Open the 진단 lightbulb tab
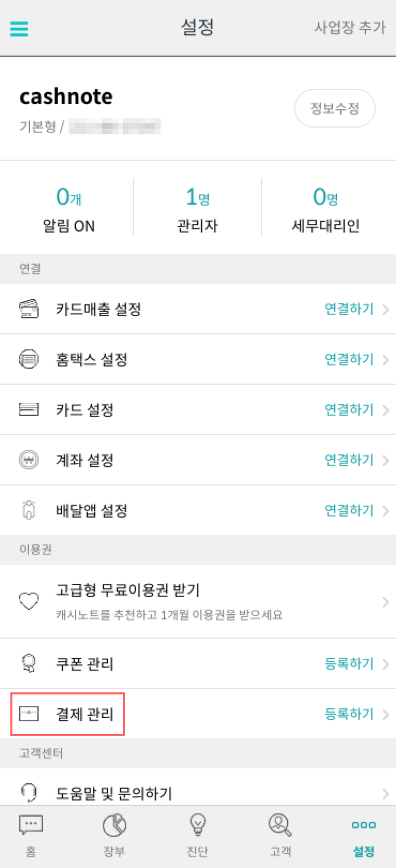396x868 pixels. [x=197, y=835]
